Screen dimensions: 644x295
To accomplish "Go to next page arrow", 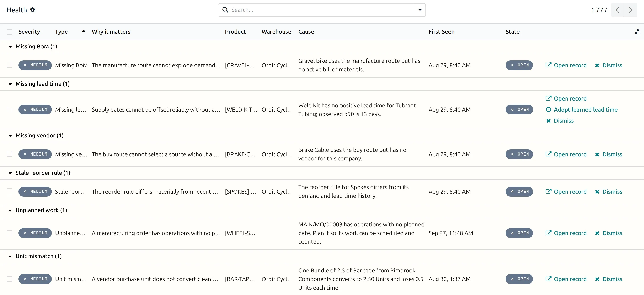I will pos(631,10).
